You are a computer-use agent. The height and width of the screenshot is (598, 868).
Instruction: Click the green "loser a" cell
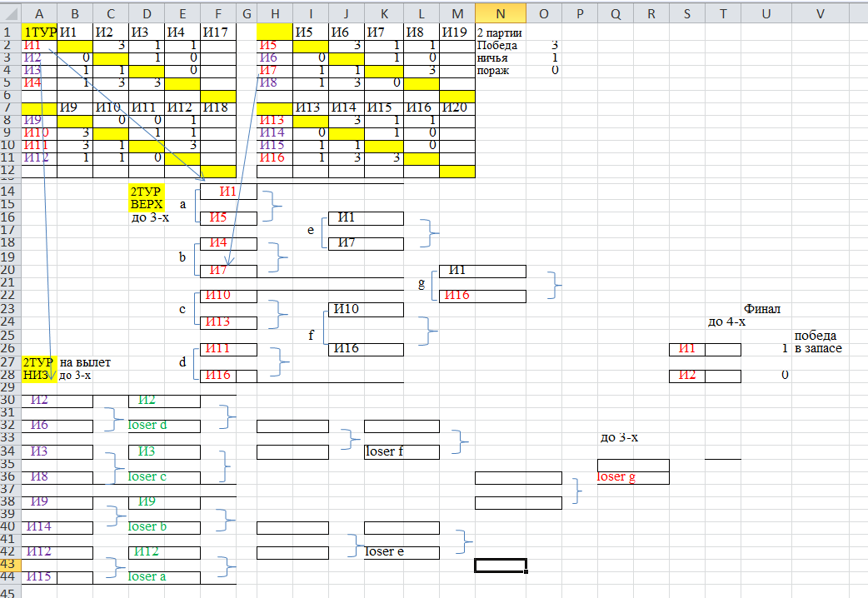[x=164, y=576]
